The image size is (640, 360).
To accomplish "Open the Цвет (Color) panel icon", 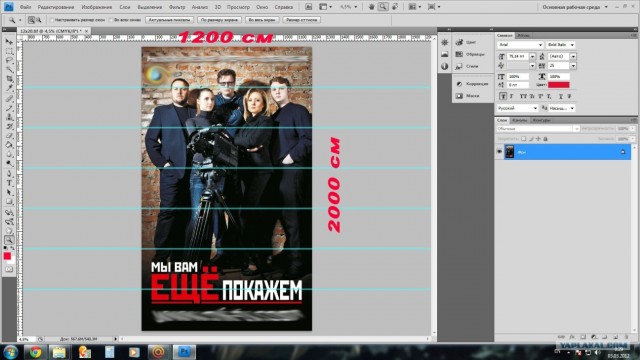I will (459, 42).
